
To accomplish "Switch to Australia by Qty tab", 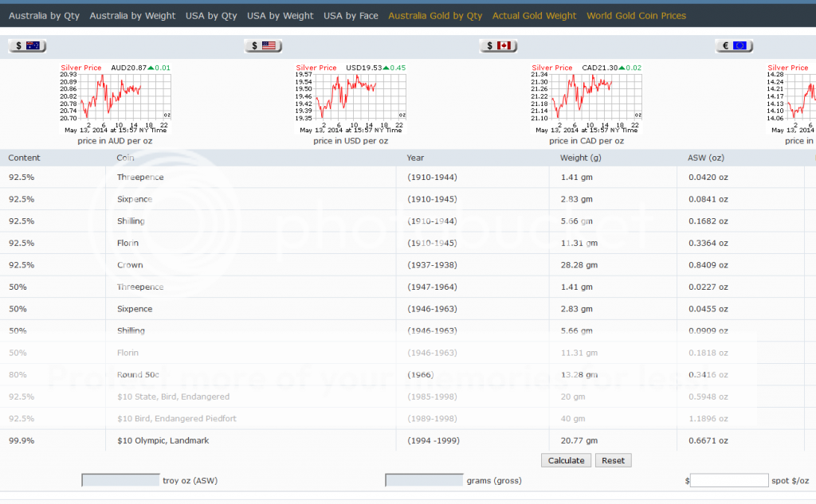I will click(x=45, y=16).
